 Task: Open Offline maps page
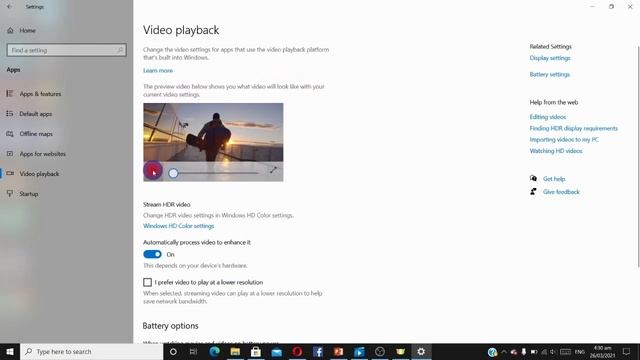(x=36, y=134)
